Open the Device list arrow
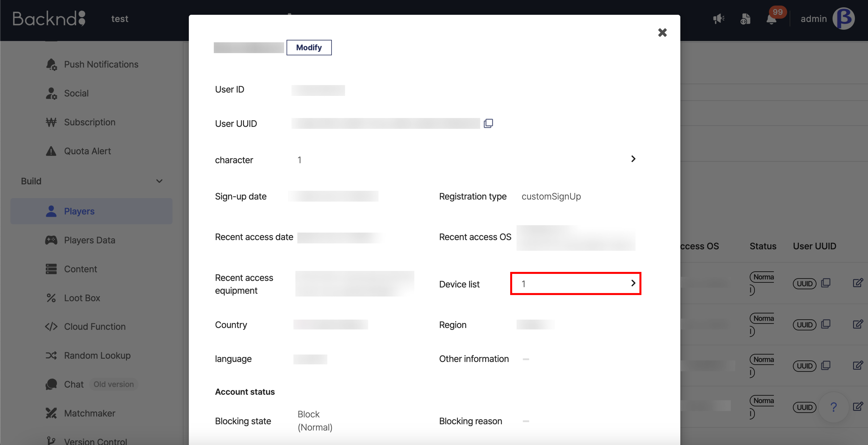Viewport: 868px width, 445px height. pyautogui.click(x=633, y=283)
